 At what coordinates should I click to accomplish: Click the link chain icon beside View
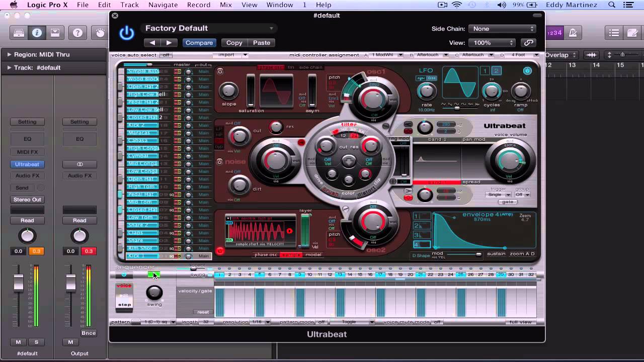coord(528,43)
